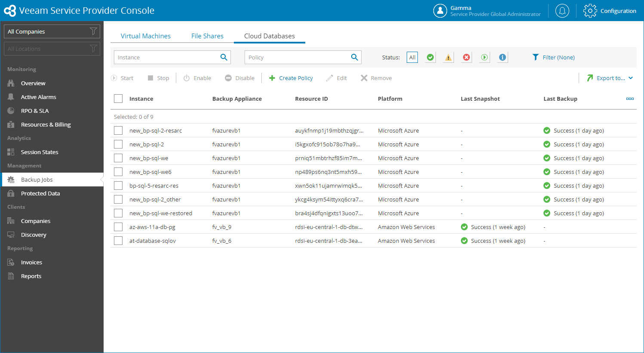Sort by the Backup Appliance column header

(x=237, y=99)
